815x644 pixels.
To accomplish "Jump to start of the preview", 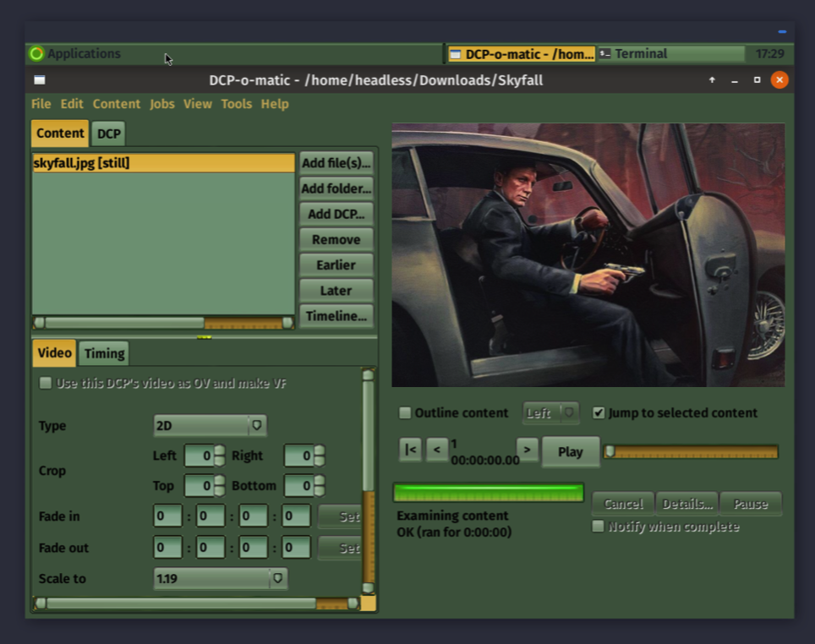I will tap(410, 450).
